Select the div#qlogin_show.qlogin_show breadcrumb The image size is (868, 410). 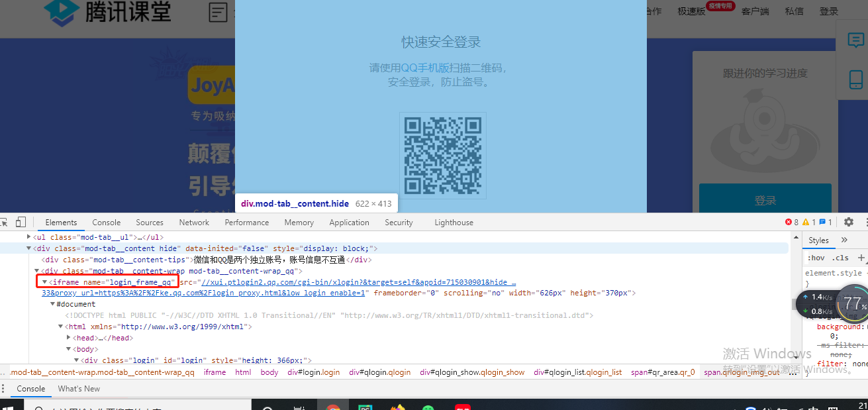pyautogui.click(x=473, y=372)
